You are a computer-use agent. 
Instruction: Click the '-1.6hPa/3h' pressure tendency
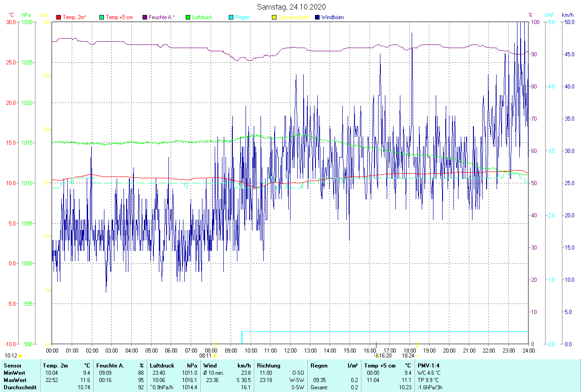[430, 387]
